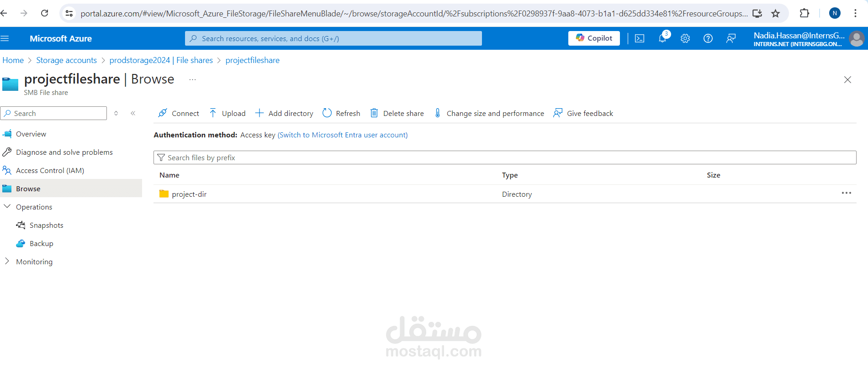Click the Copilot button
Screen dimensions: 868x367
[x=594, y=38]
